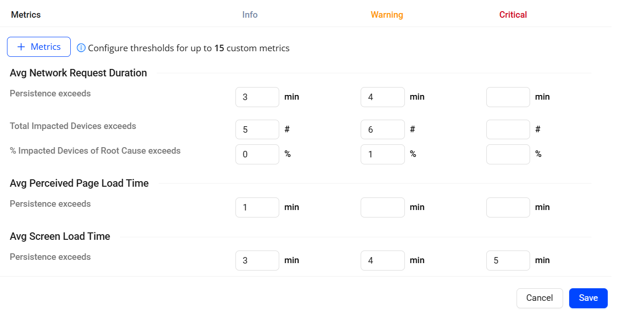This screenshot has height=312, width=644.
Task: Focus empty Network Request Persistence Critical field
Action: click(508, 97)
